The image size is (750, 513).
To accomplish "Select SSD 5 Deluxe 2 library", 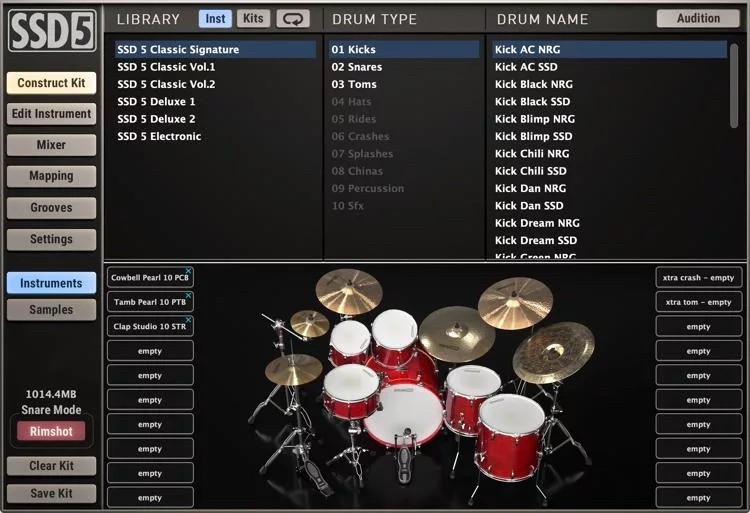I will (x=215, y=119).
